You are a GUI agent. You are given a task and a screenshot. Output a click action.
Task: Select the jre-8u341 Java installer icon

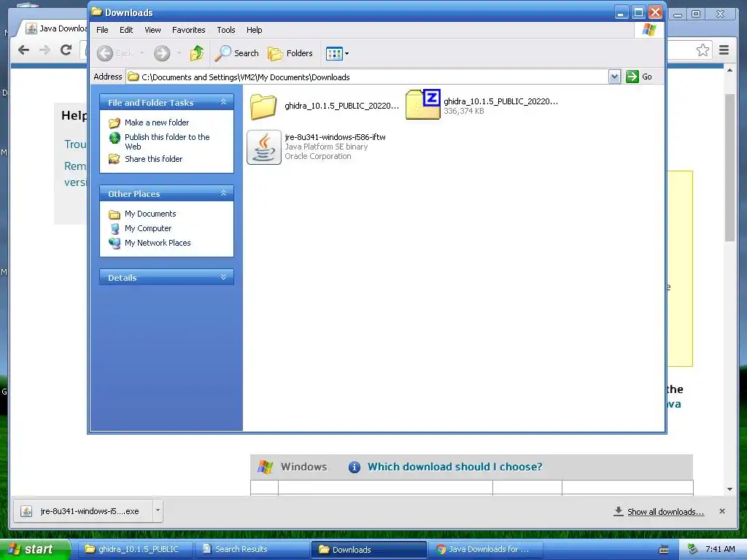(264, 147)
